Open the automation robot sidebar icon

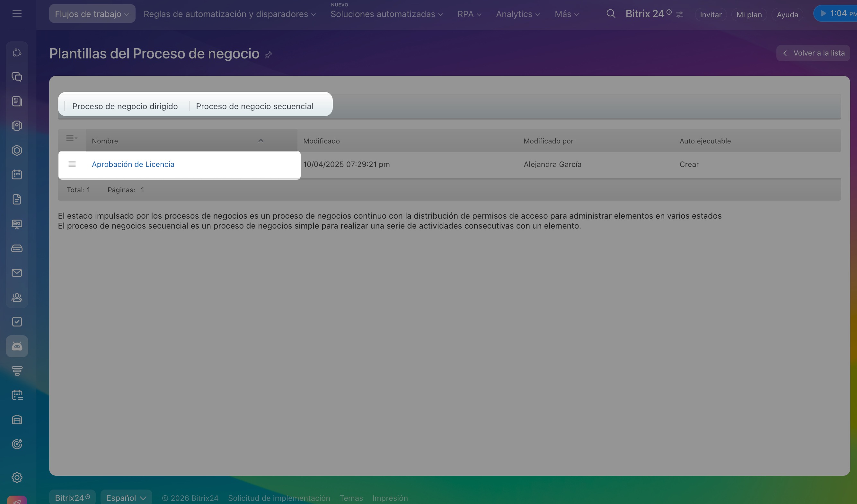17,346
